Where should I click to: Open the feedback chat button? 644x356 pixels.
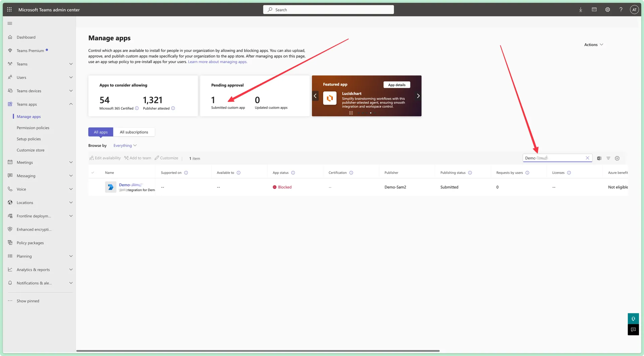[x=633, y=330]
